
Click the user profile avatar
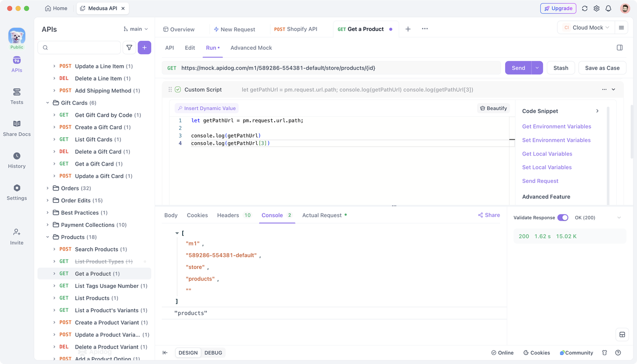[625, 8]
